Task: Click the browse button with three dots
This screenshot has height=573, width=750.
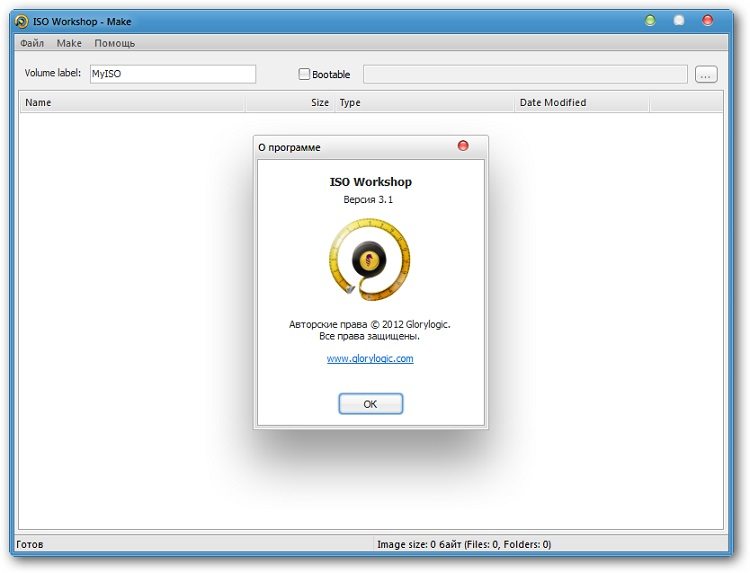Action: click(x=706, y=74)
